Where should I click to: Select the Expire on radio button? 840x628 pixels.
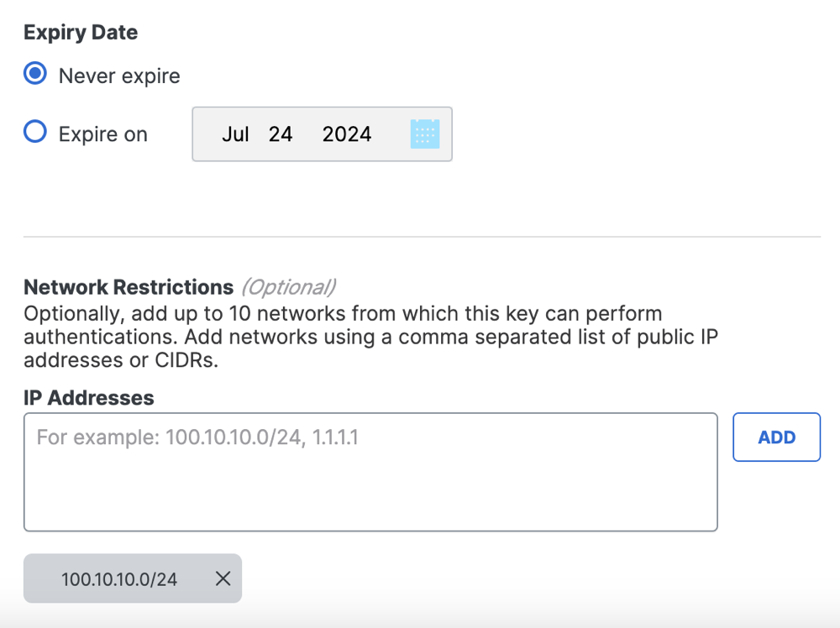click(x=35, y=131)
